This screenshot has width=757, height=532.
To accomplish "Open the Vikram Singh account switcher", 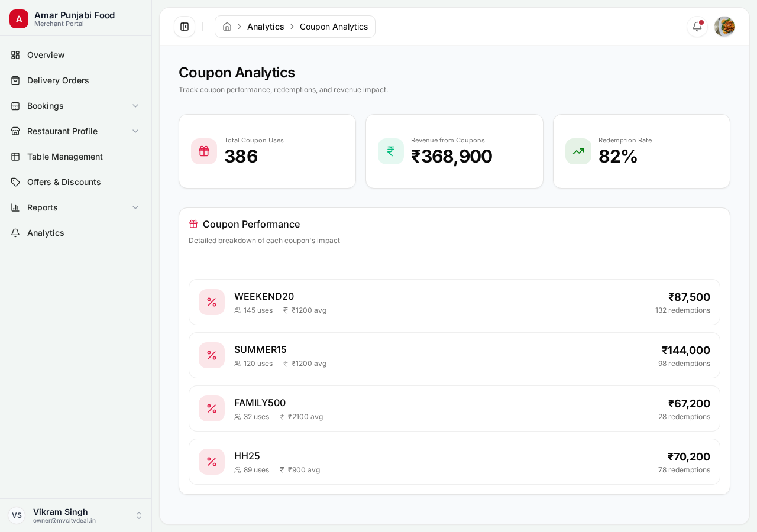I will [76, 515].
